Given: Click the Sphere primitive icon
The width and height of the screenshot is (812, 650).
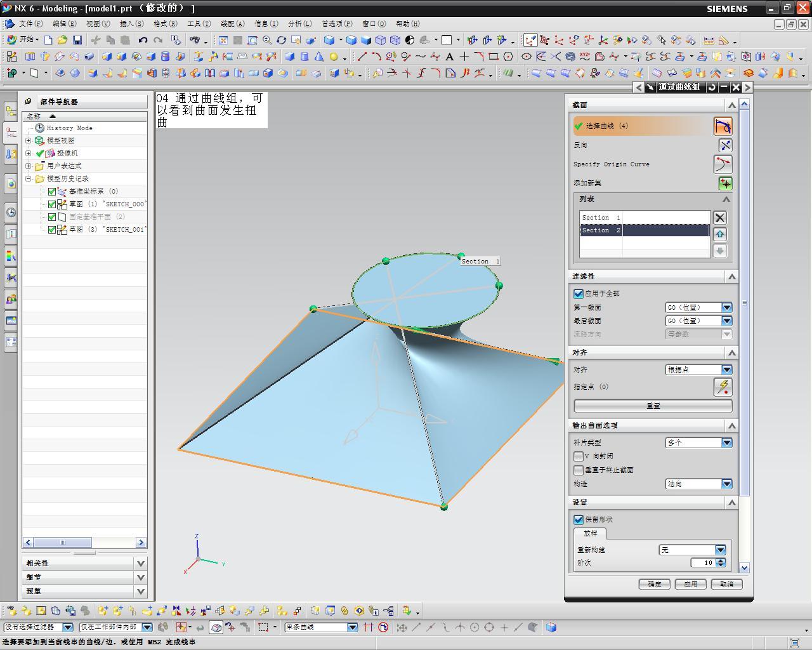Looking at the screenshot, I should pos(334,56).
